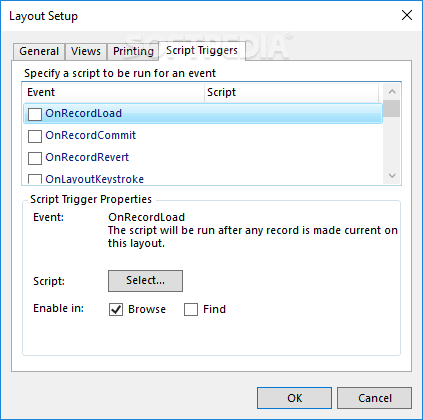
Task: Toggle the OnLayoutKeystroke checkbox
Action: click(35, 179)
